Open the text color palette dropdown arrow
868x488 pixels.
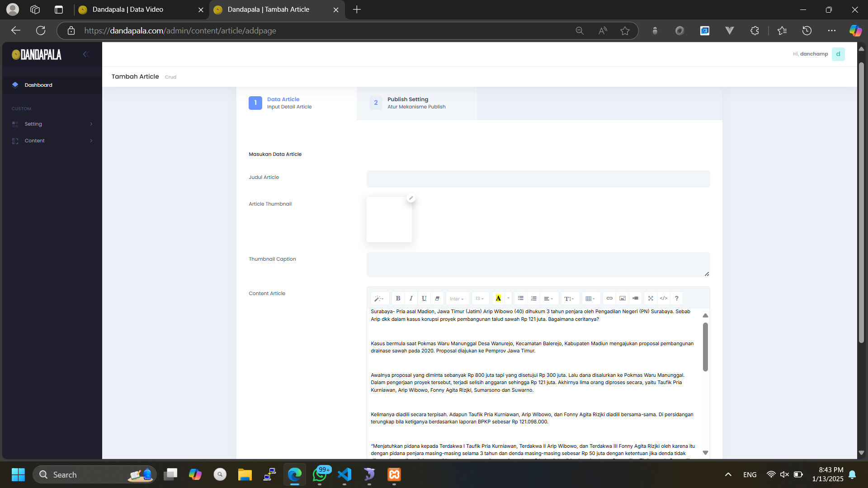pyautogui.click(x=509, y=299)
